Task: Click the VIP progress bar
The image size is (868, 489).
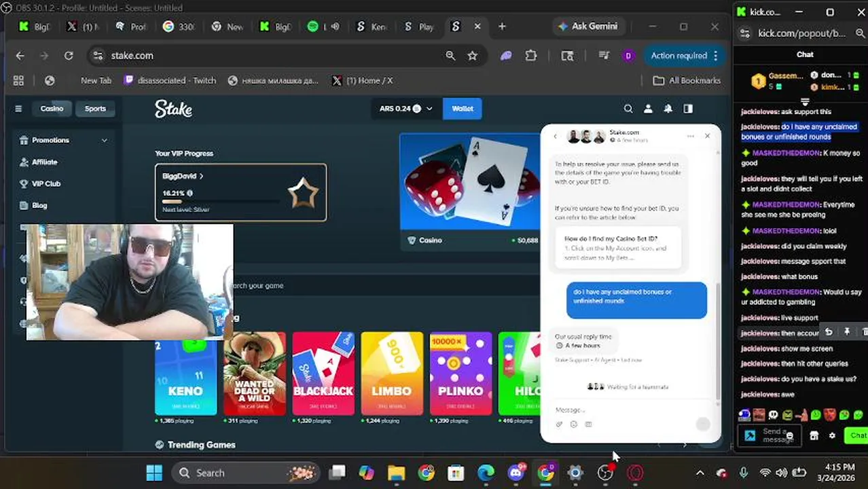Action: 221,201
